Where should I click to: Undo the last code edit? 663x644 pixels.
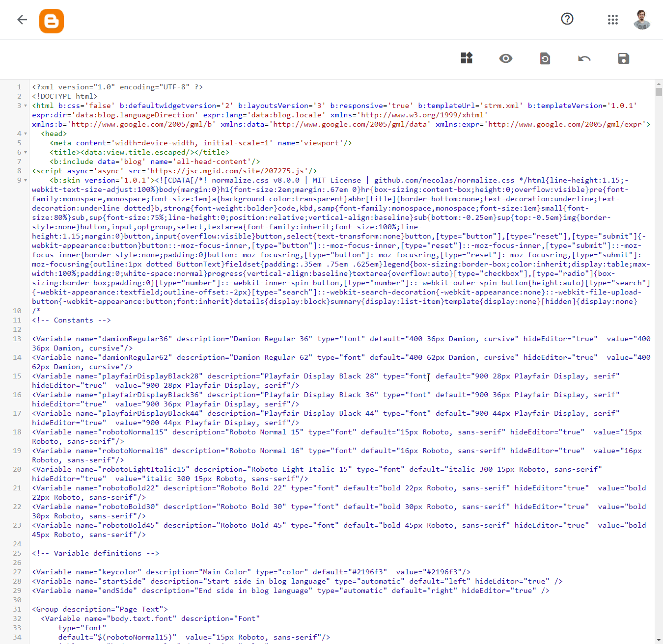[584, 58]
